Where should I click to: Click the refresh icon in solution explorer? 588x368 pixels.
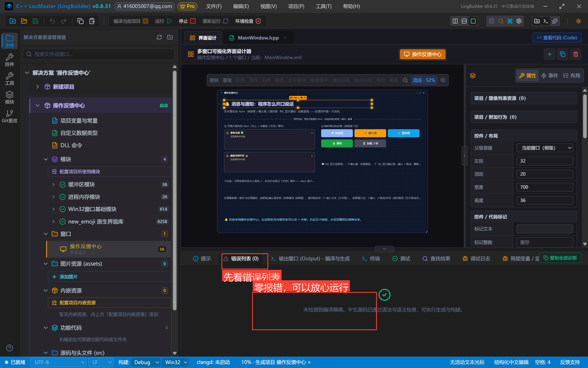159,37
